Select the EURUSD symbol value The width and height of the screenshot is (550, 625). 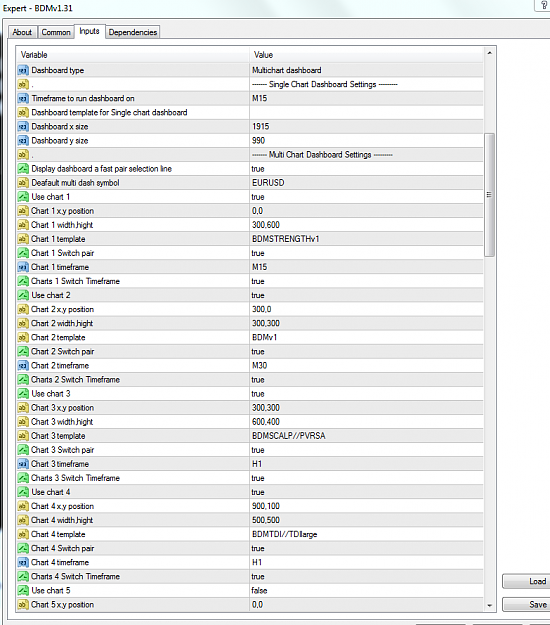[x=268, y=183]
